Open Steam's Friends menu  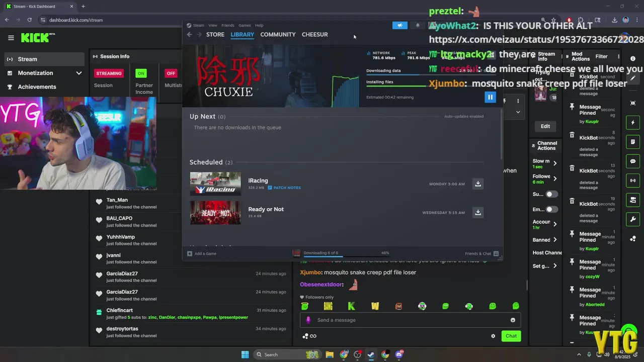coord(228,25)
